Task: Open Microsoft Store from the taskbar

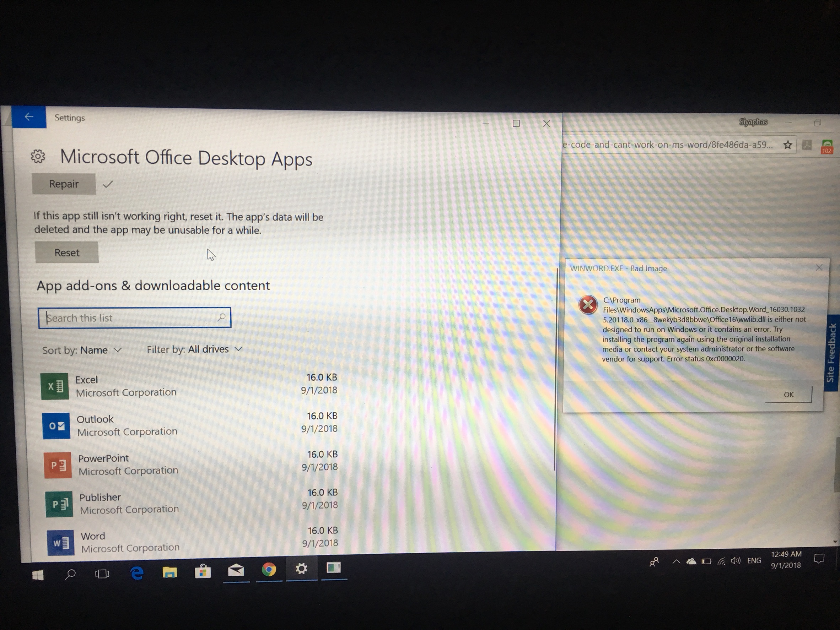Action: 203,571
